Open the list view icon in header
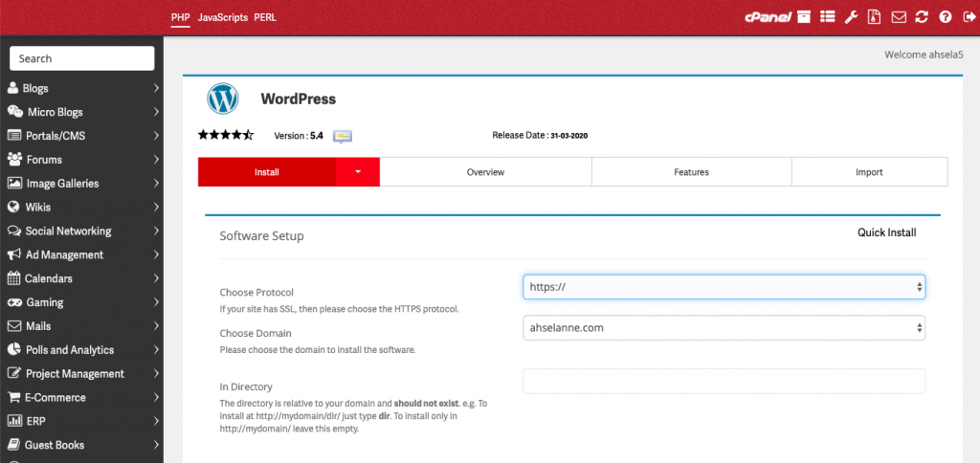This screenshot has width=980, height=463. pos(828,17)
